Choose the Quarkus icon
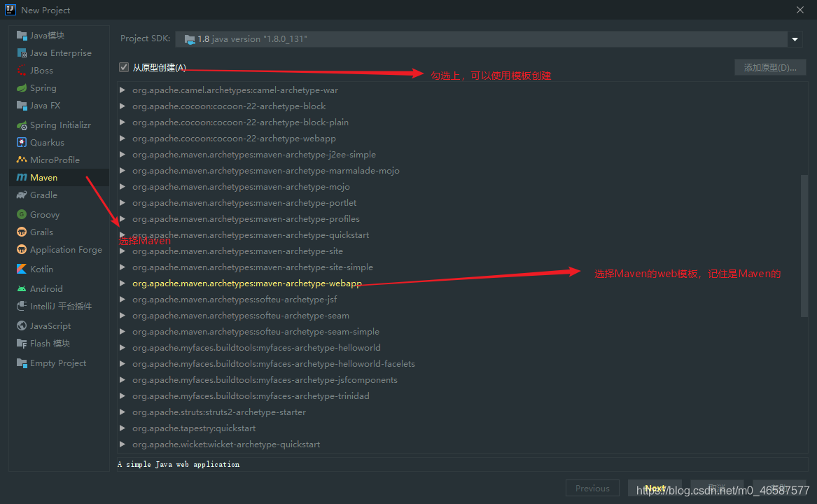The height and width of the screenshot is (504, 817). [22, 142]
